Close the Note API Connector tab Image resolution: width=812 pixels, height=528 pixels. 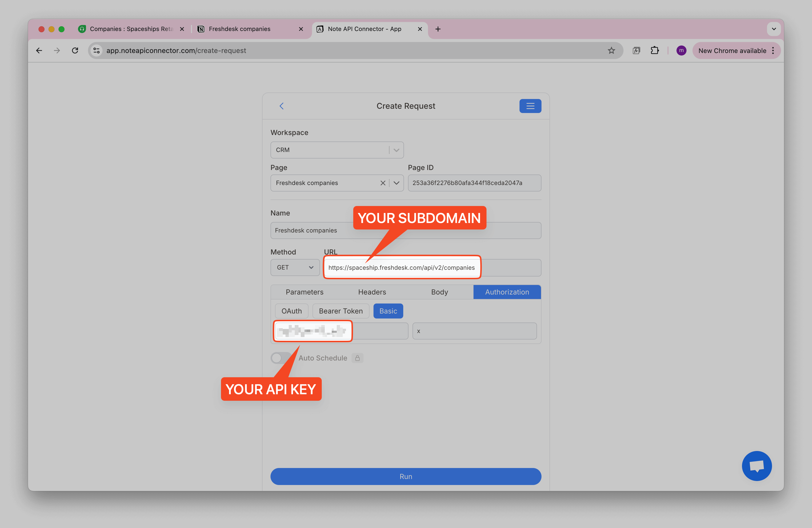(x=420, y=29)
